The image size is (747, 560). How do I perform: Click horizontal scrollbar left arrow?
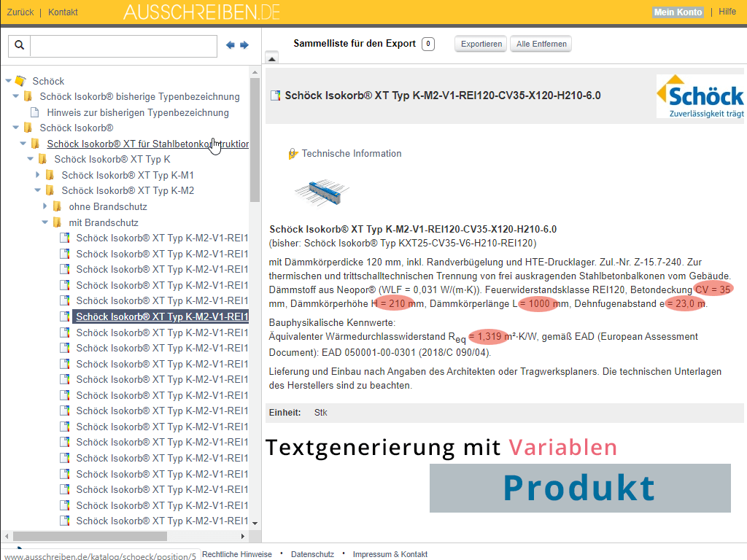click(7, 536)
